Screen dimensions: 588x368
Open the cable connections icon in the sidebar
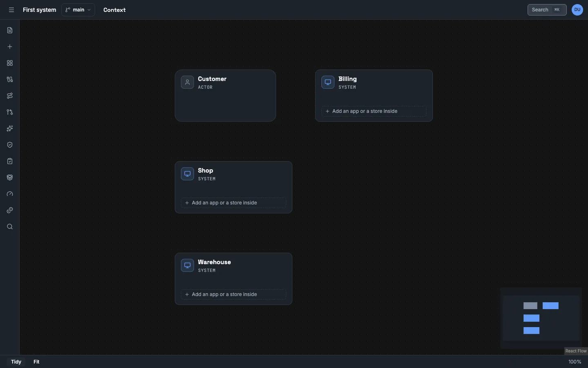(x=10, y=79)
